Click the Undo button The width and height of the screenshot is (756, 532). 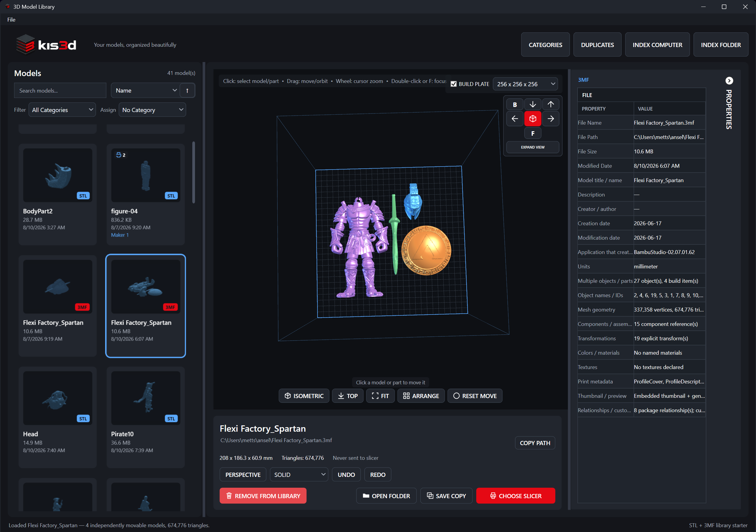coord(346,474)
